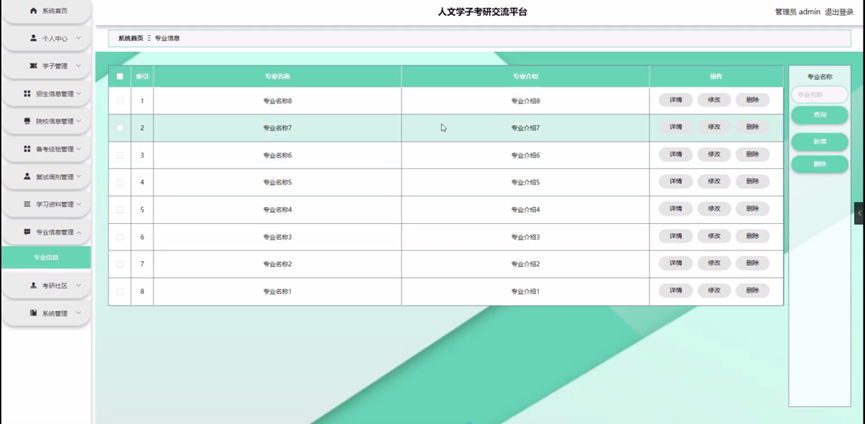
Task: Click the chart icon beside 系统管理
Action: 34,313
